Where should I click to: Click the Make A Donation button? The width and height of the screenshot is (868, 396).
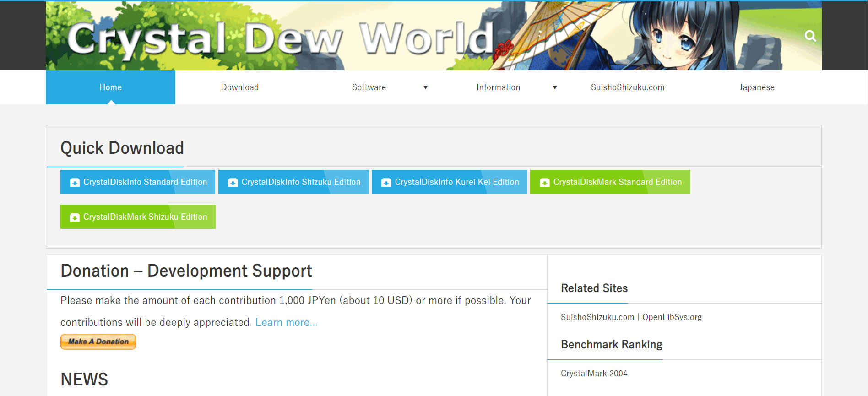coord(98,342)
